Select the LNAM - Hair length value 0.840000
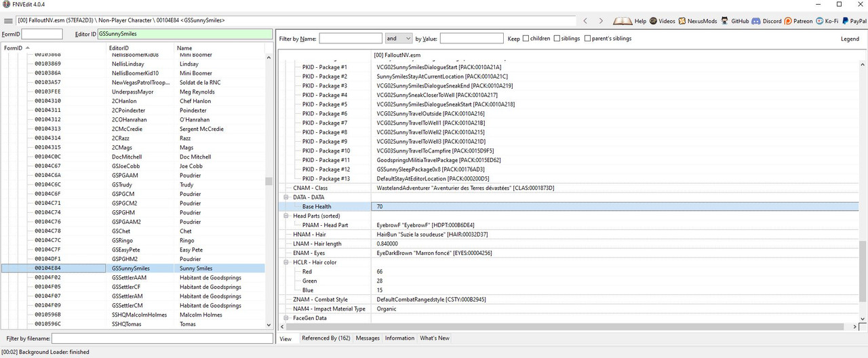Screen dimensions: 868x358 coord(614,243)
